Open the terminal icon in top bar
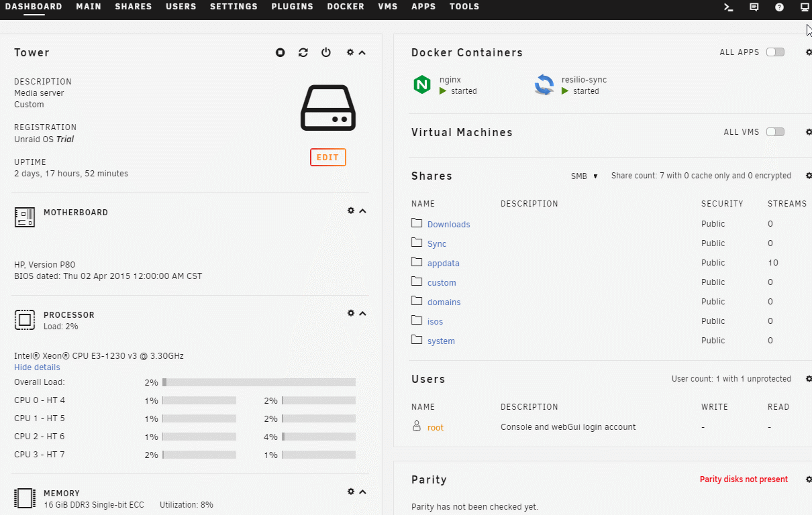 coord(728,7)
